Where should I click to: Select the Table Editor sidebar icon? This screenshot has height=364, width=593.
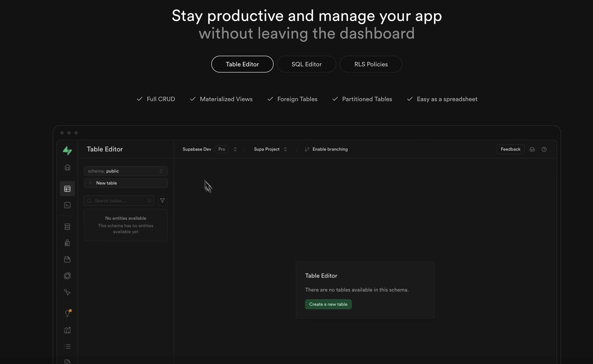click(67, 189)
